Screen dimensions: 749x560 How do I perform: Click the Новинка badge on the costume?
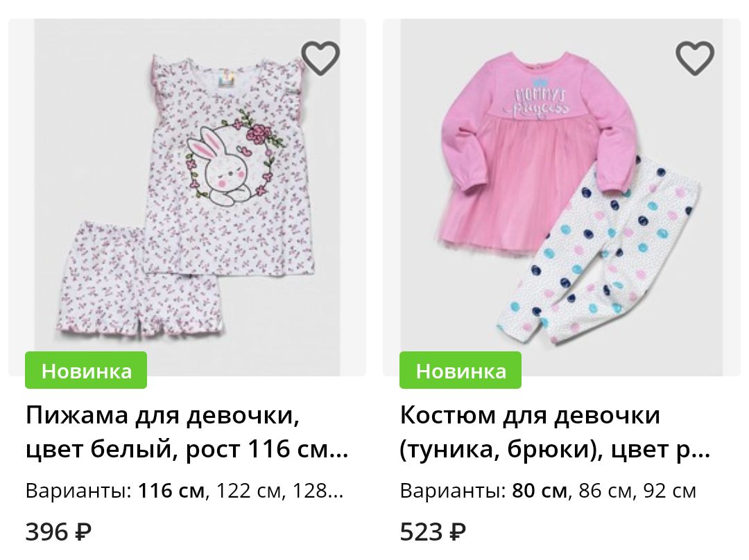460,371
